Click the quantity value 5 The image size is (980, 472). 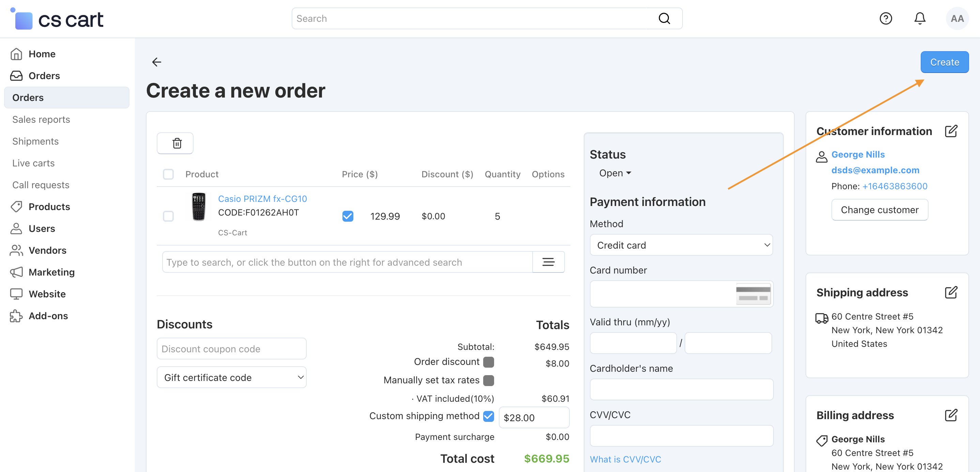click(x=497, y=216)
